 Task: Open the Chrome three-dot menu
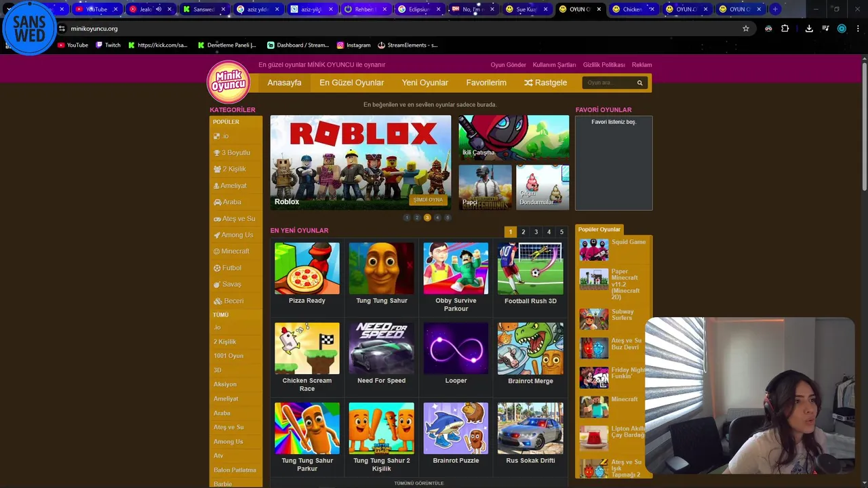coord(858,28)
